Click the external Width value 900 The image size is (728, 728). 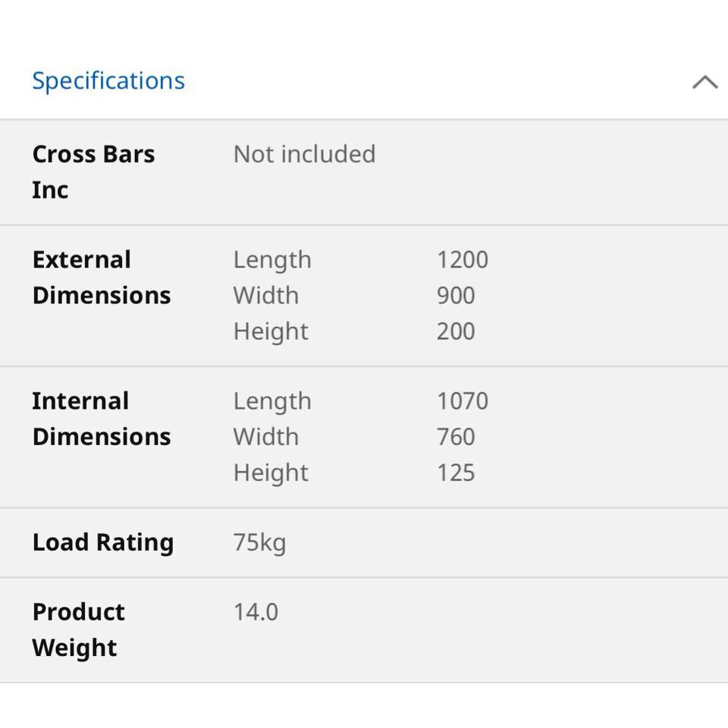456,295
